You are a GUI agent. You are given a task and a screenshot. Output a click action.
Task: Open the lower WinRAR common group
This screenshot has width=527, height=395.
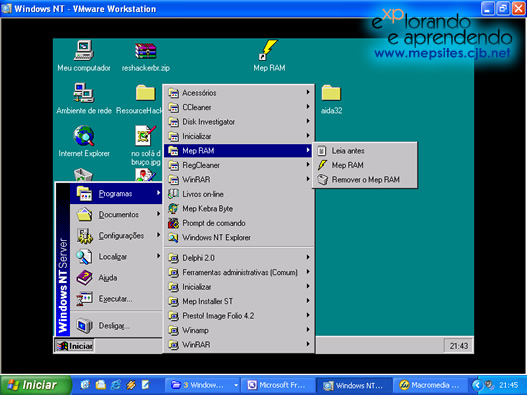click(239, 345)
